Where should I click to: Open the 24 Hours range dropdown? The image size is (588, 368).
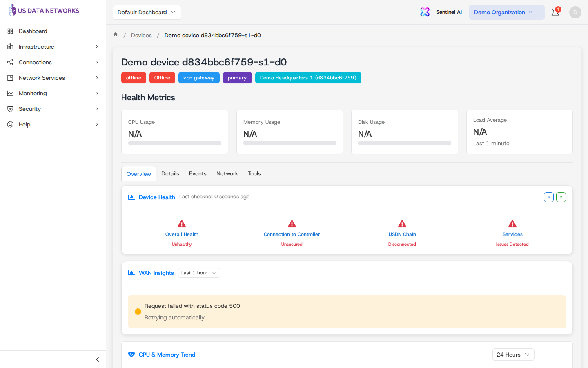(x=513, y=355)
